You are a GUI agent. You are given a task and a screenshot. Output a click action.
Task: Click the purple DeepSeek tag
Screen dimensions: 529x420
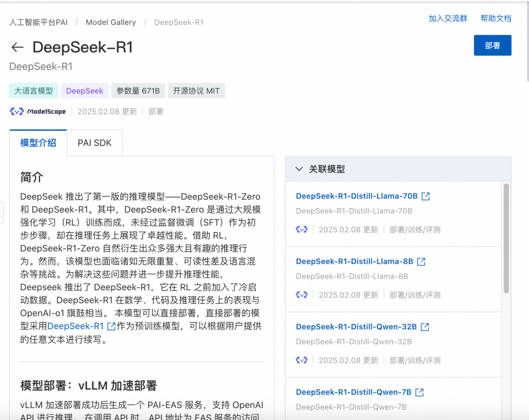[85, 91]
